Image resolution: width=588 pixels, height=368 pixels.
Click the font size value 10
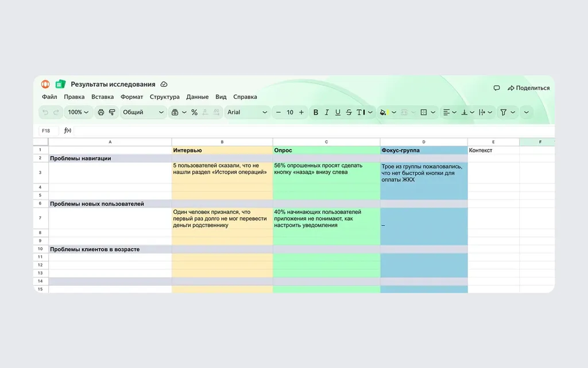pyautogui.click(x=290, y=112)
